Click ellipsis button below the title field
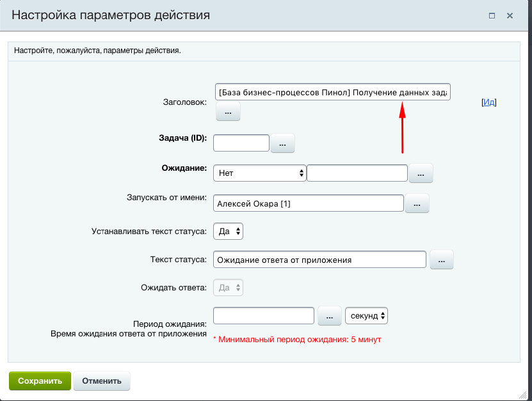 coord(228,112)
